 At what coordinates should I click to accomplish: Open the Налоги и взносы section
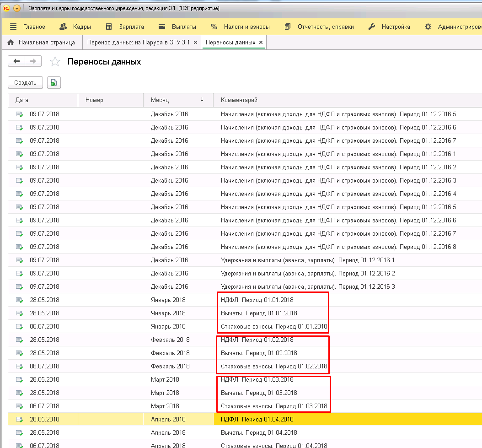click(x=240, y=27)
